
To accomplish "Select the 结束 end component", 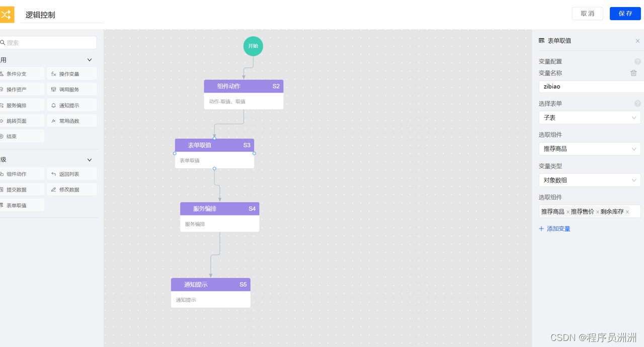I will [21, 136].
